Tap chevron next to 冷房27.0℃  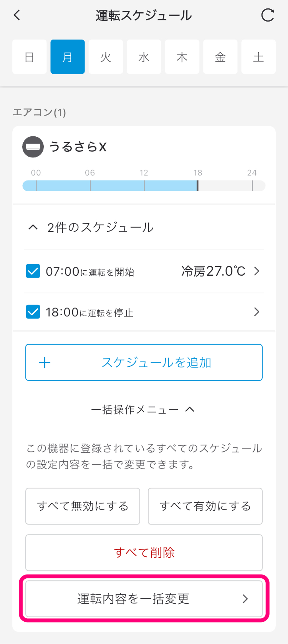257,271
